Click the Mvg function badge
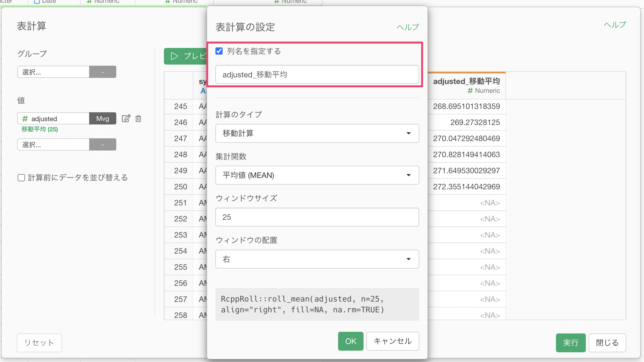The image size is (644, 362). [x=102, y=119]
